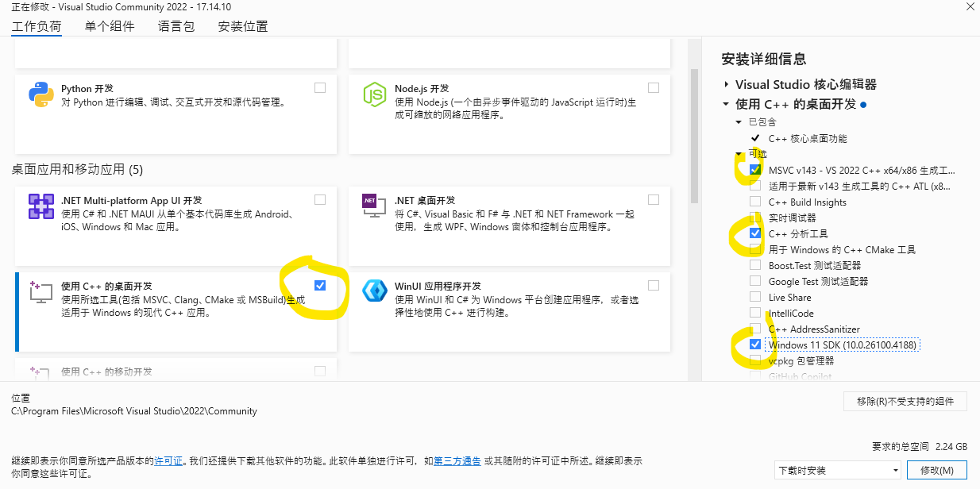Click the Python development workload icon

coord(41,94)
